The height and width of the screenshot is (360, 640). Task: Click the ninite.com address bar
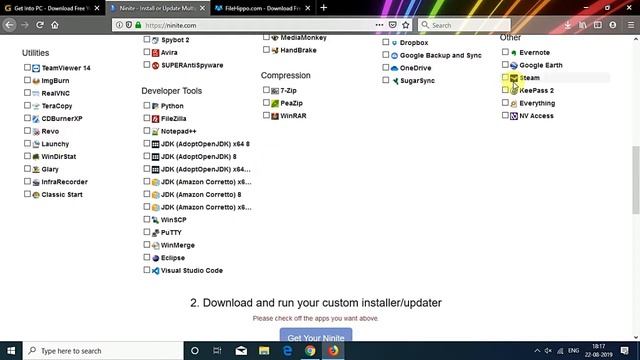[261, 25]
